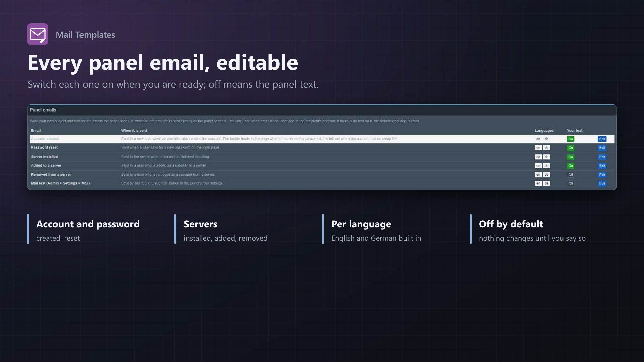Click the Panel emails box header
The image size is (644, 362).
tap(322, 110)
